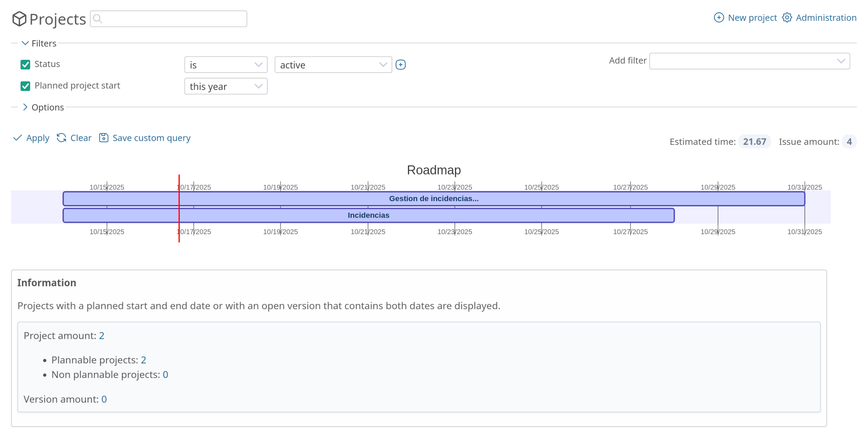Click the Project amount value 2 link

coord(102,336)
